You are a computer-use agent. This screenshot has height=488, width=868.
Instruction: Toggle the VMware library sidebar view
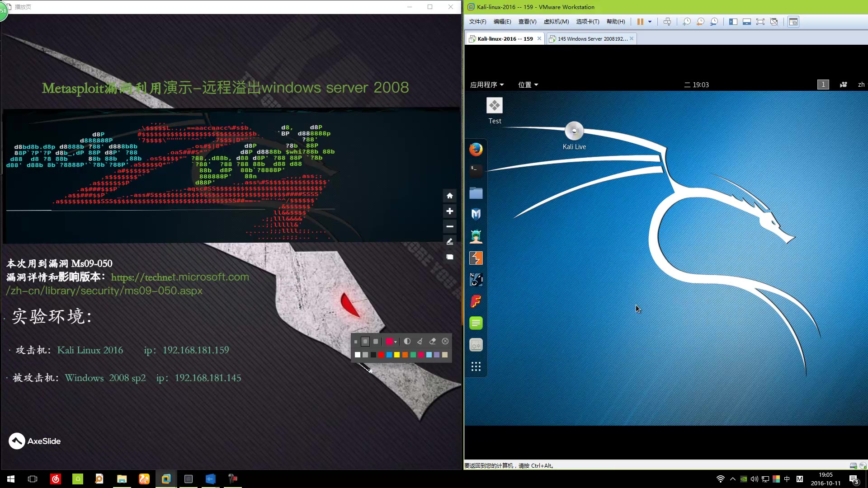733,22
